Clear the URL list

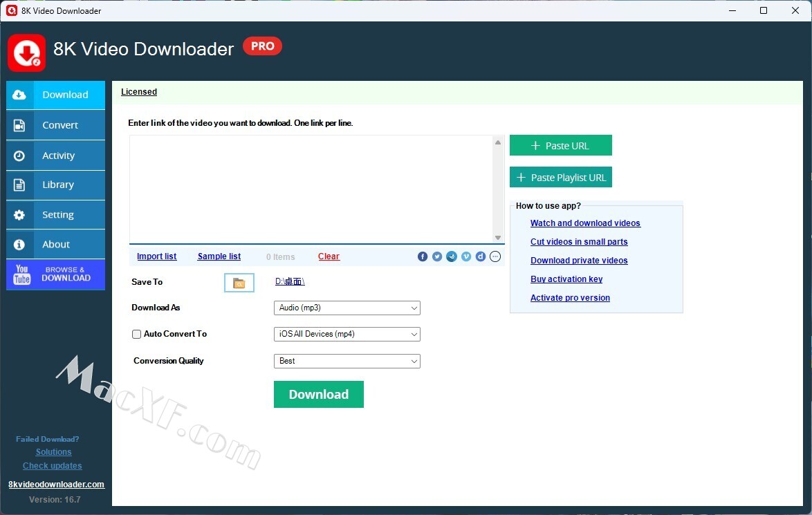(329, 256)
